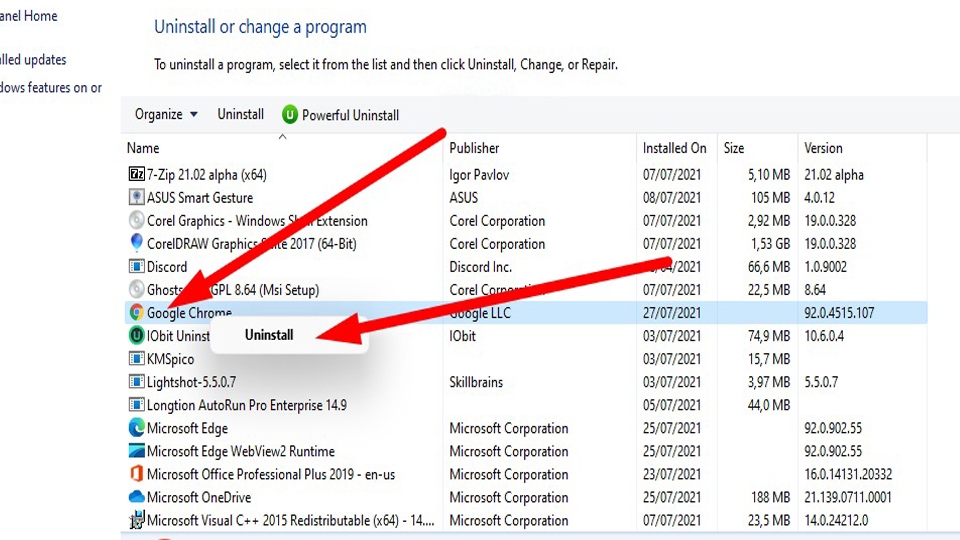The height and width of the screenshot is (540, 960).
Task: Click the Microsoft OneDrive cloud icon
Action: click(136, 497)
